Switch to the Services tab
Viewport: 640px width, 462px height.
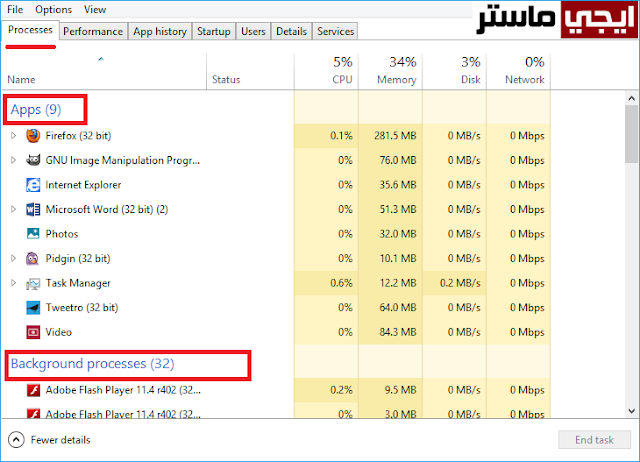tap(336, 31)
